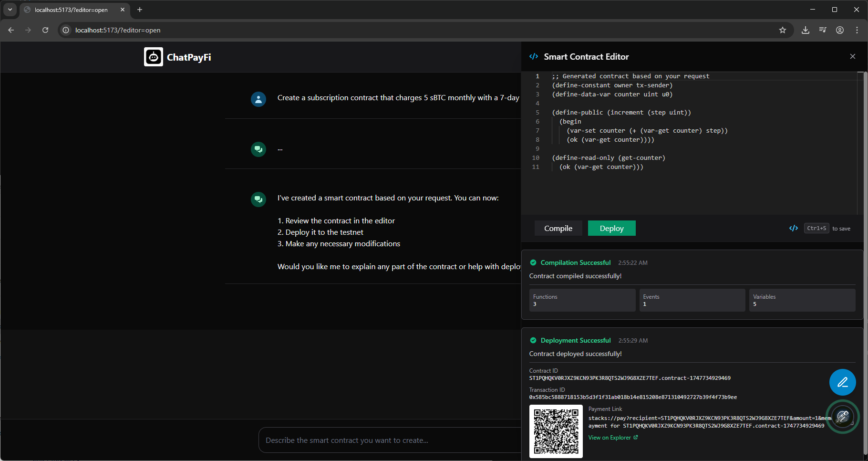Close the Smart Contract Editor panel
This screenshot has width=868, height=461.
[853, 56]
